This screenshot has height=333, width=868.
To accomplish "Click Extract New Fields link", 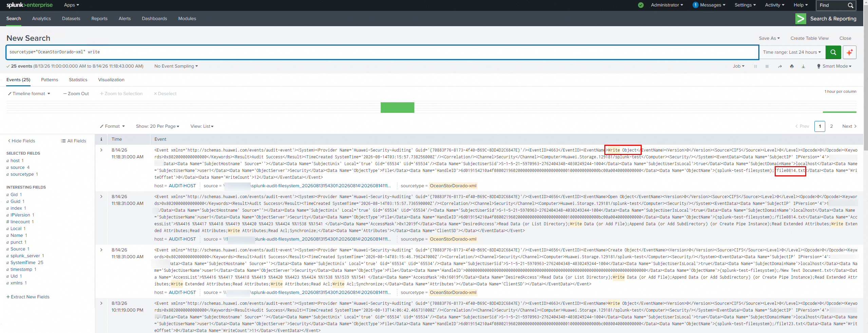I will coord(28,297).
